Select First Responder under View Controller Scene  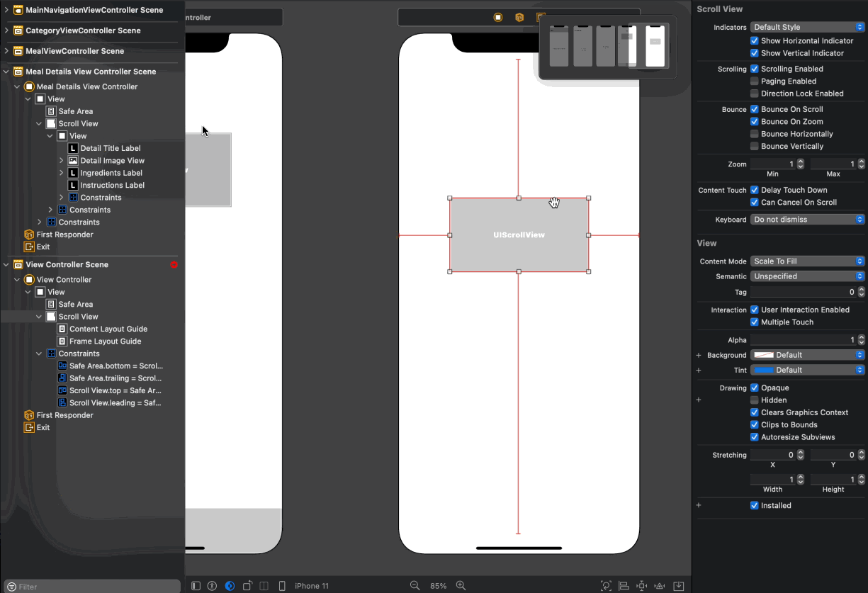[64, 415]
